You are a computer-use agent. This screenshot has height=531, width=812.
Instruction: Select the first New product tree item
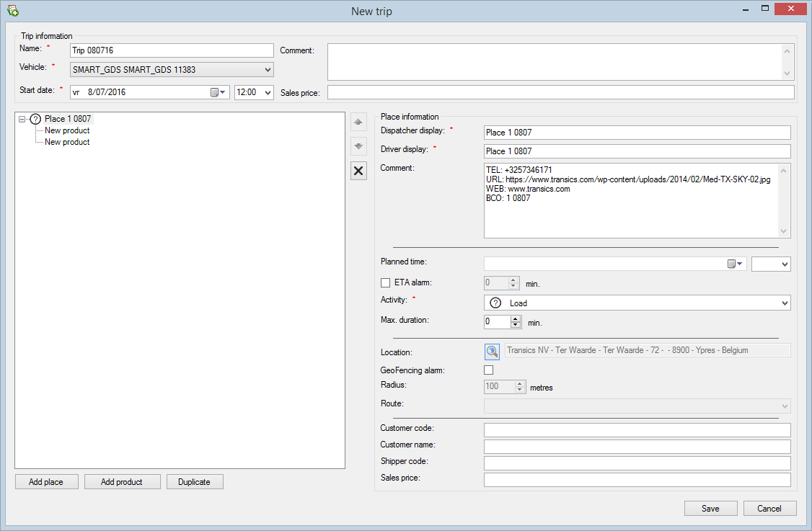coord(67,130)
